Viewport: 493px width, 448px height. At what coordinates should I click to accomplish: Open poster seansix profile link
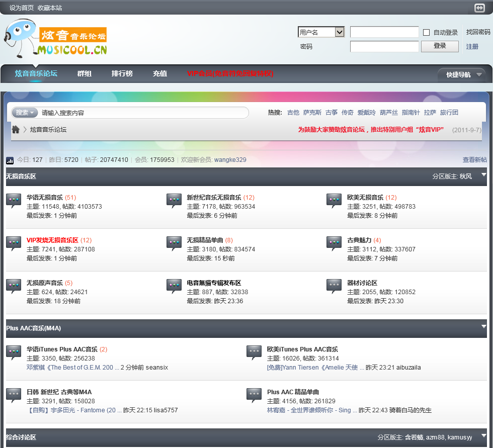(157, 367)
